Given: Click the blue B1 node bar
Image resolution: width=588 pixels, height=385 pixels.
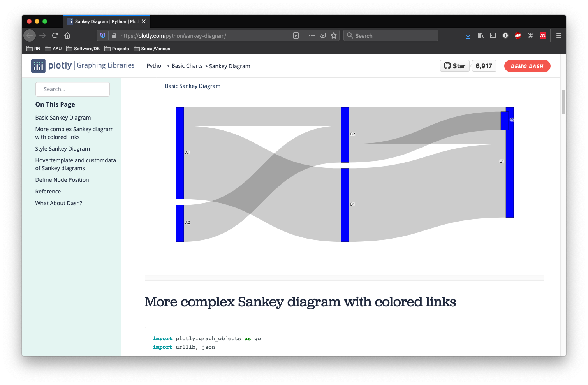Looking at the screenshot, I should point(345,205).
